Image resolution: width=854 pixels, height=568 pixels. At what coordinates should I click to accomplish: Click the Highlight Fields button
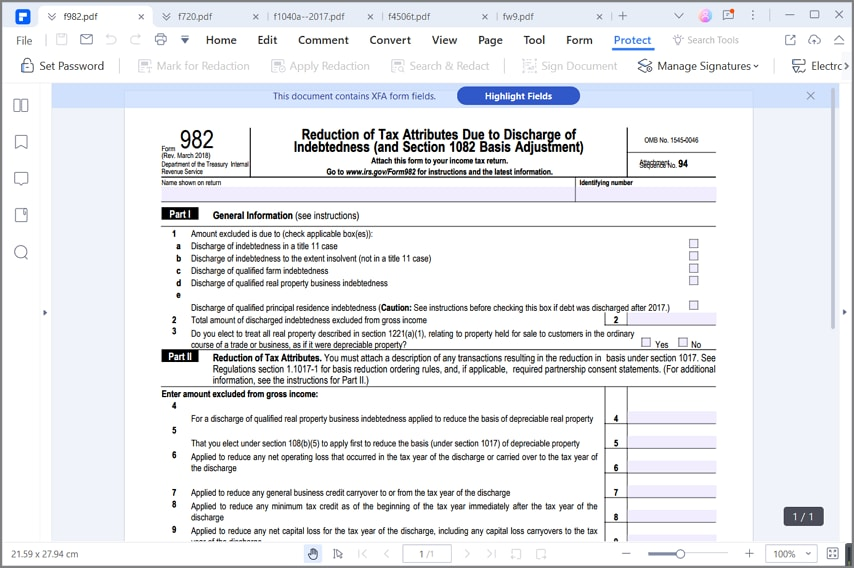point(518,96)
